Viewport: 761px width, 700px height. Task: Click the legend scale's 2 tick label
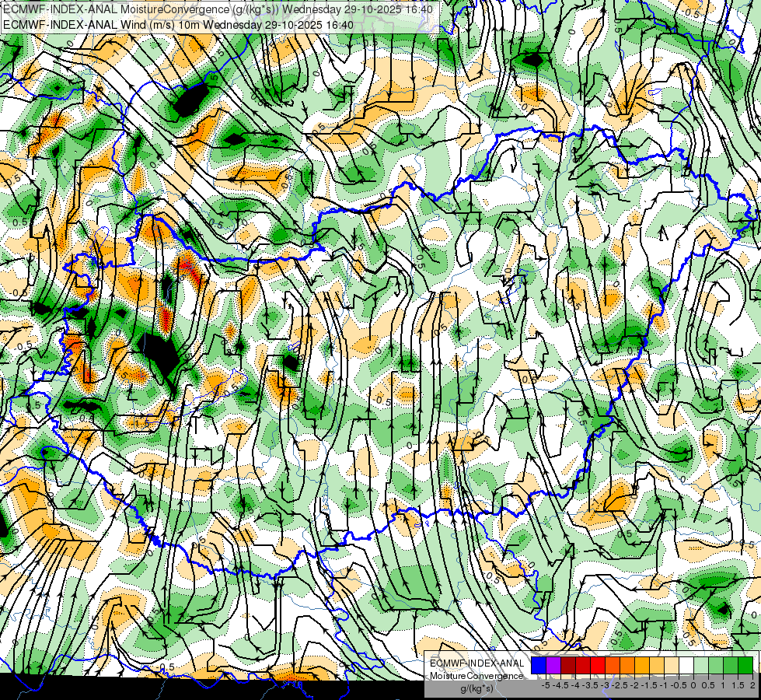[752, 685]
